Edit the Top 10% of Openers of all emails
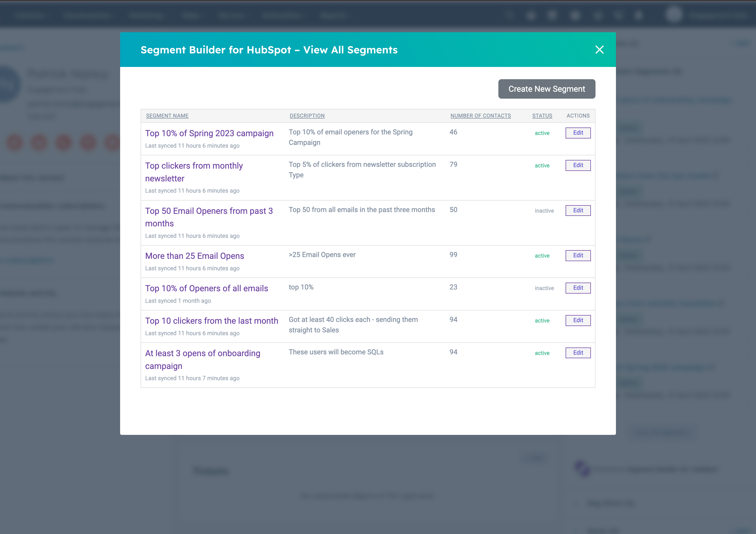756x534 pixels. point(578,288)
